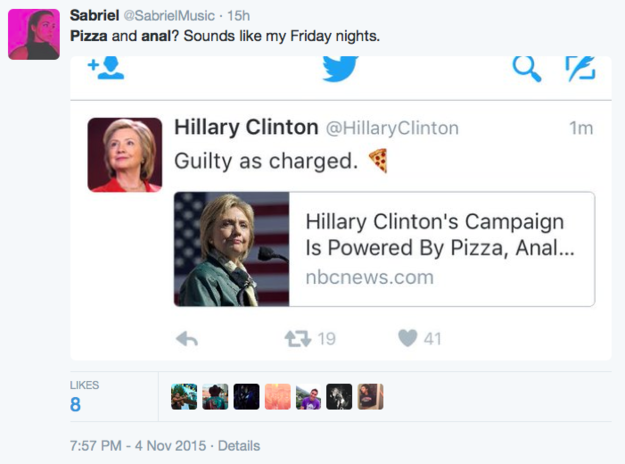
Task: Open Hillary Clinton's profile picture
Action: point(125,155)
